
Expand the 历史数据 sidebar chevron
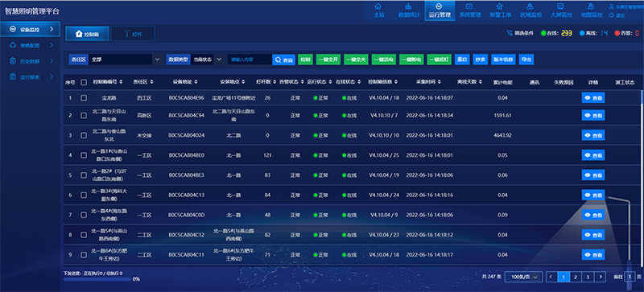[52, 61]
